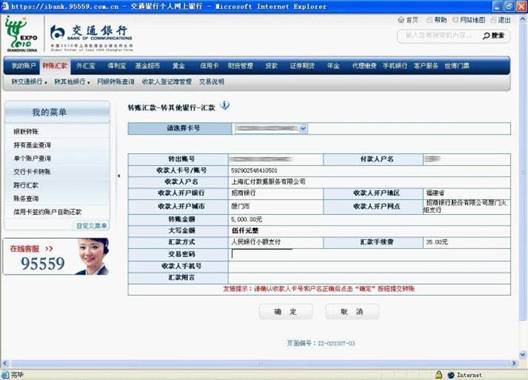Image resolution: width=528 pixels, height=380 pixels.
Task: Select 转账汇款 nav tab
Action: (55, 66)
